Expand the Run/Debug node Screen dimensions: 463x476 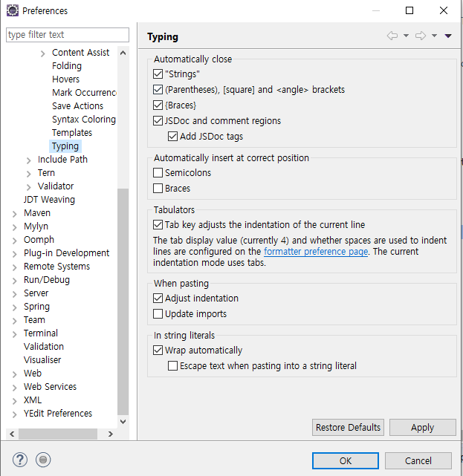[x=15, y=281]
